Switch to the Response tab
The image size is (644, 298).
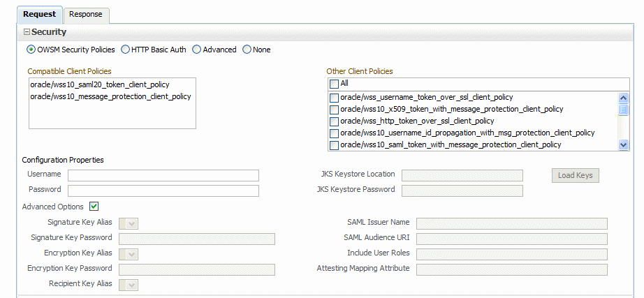click(86, 15)
